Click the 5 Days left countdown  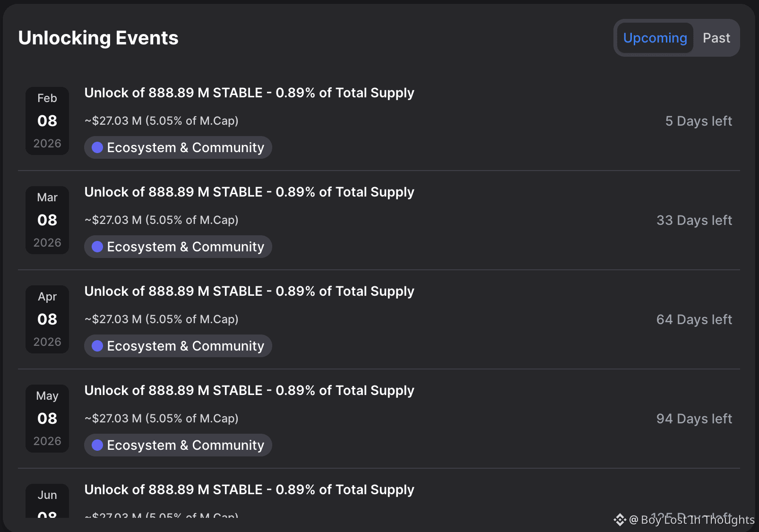point(698,121)
